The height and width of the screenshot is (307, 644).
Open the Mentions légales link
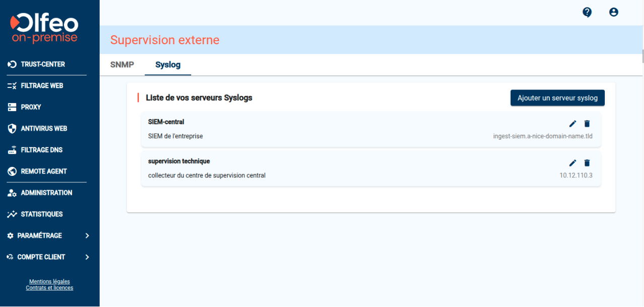tap(49, 281)
